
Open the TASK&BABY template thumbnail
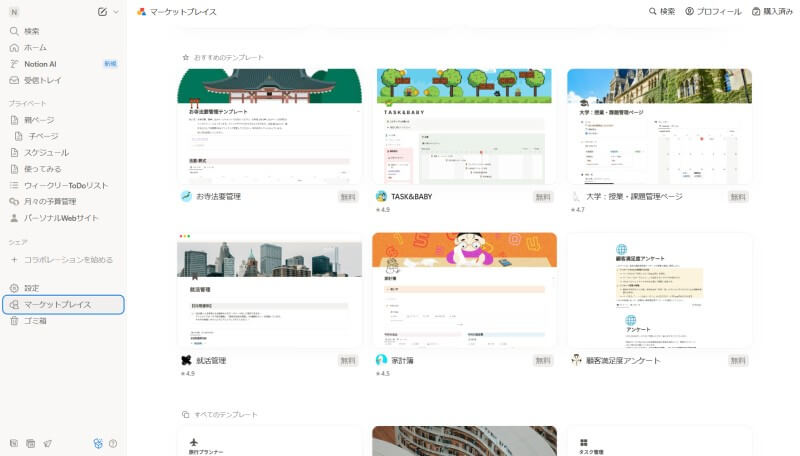[x=463, y=126]
